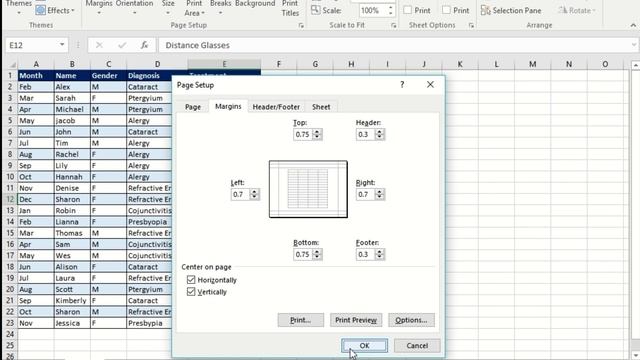This screenshot has width=640, height=360.
Task: Select the Margins tab
Action: tap(228, 106)
